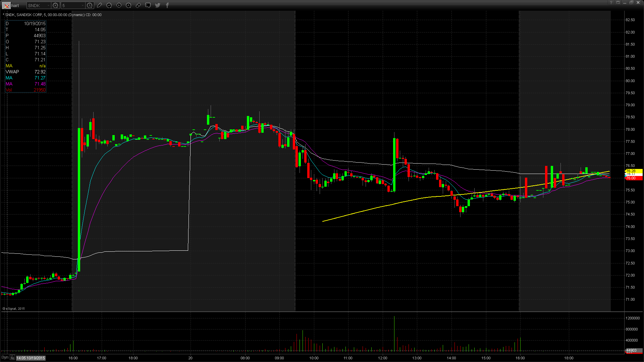Click the 1200000 volume scale label
The height and width of the screenshot is (362, 644).
click(633, 318)
